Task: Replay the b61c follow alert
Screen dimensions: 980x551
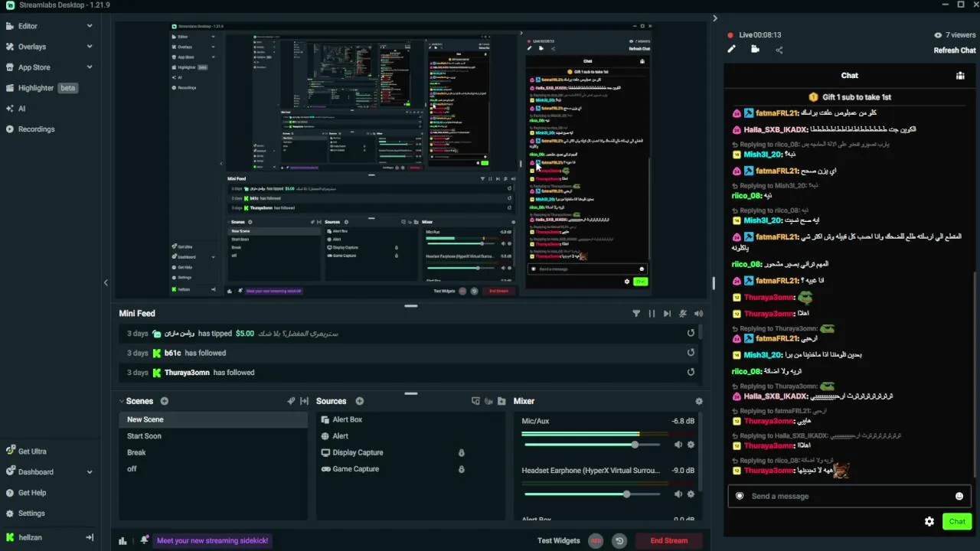Action: tap(691, 353)
